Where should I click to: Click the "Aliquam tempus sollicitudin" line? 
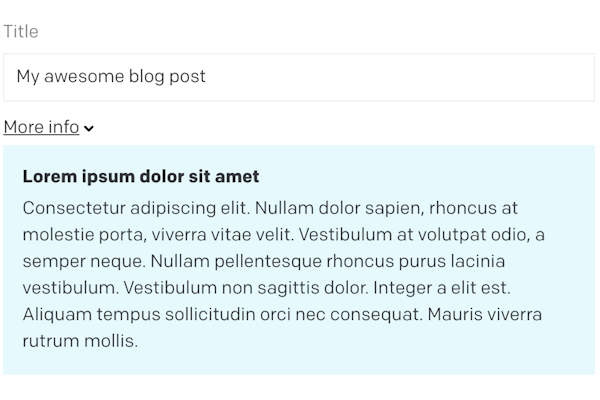point(200,315)
